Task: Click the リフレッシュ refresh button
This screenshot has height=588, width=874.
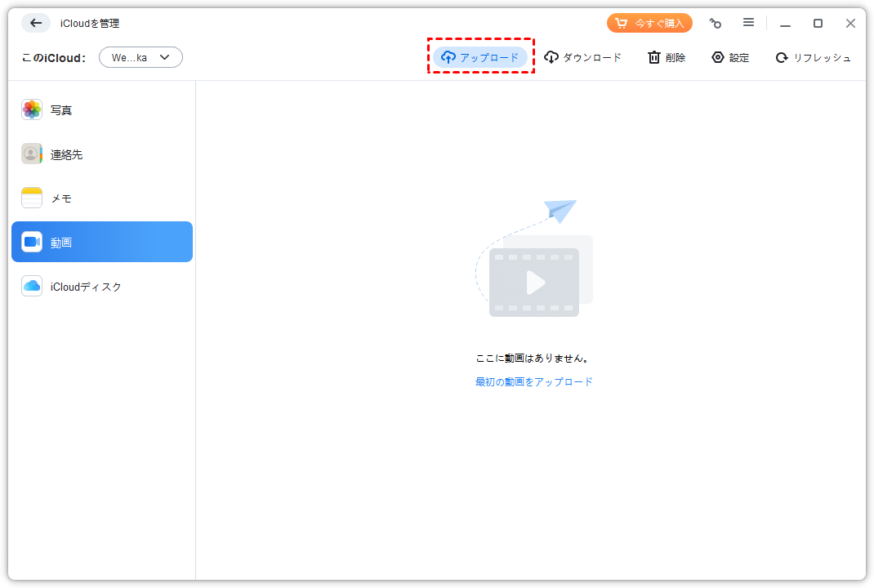Action: tap(813, 57)
